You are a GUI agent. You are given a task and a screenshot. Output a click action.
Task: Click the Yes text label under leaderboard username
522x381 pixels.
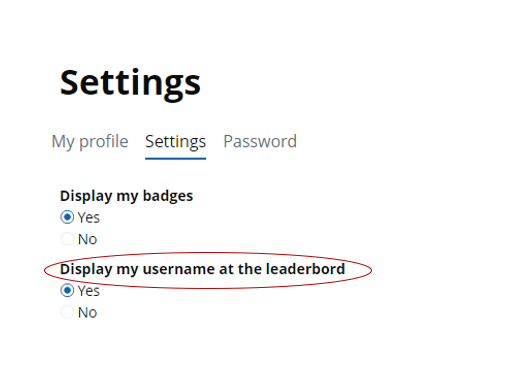[x=89, y=291]
